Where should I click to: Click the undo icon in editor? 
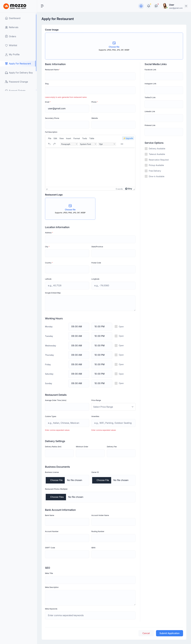pos(49,144)
